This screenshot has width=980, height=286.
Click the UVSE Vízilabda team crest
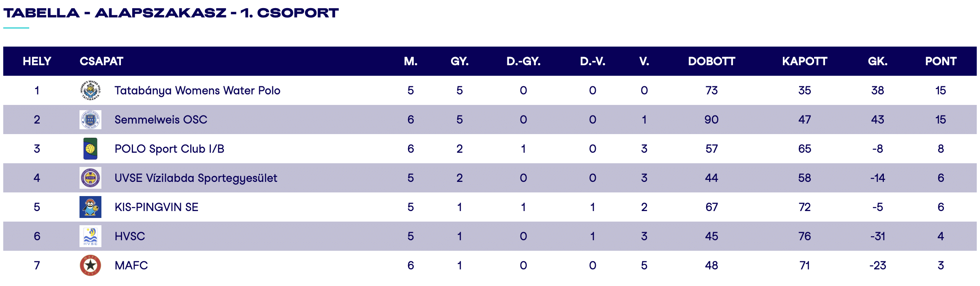pyautogui.click(x=90, y=178)
